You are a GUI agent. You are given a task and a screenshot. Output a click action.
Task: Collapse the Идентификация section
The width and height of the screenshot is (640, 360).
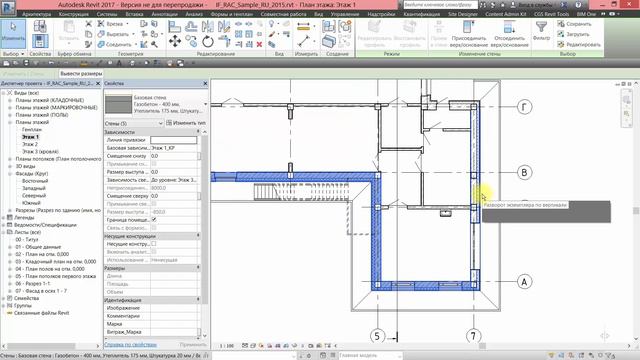click(x=198, y=300)
